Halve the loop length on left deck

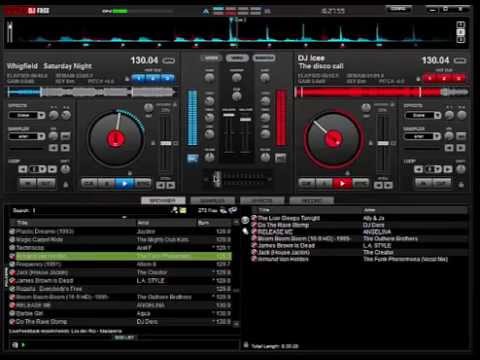point(23,169)
